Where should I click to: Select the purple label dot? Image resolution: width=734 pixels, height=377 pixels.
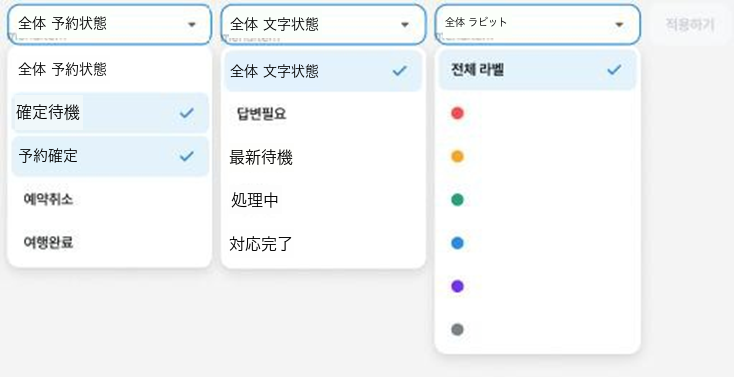[457, 287]
